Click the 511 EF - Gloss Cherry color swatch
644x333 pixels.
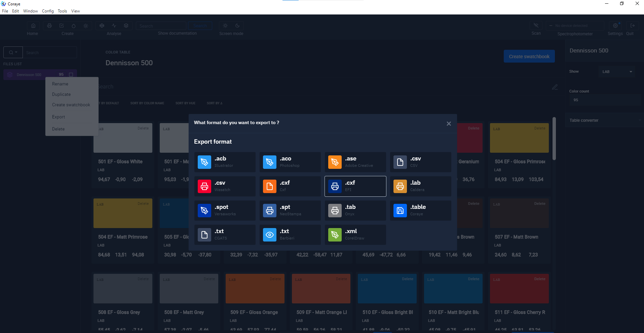pyautogui.click(x=519, y=289)
